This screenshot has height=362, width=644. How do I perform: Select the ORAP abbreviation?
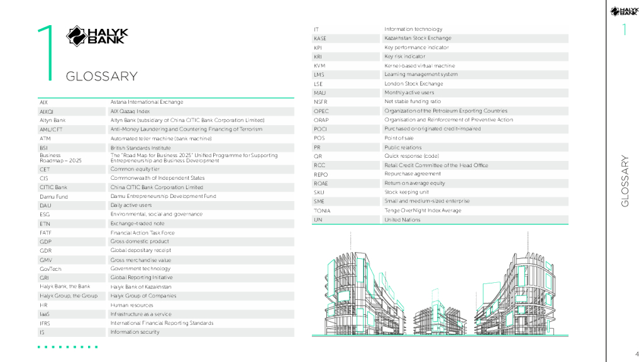pyautogui.click(x=321, y=120)
